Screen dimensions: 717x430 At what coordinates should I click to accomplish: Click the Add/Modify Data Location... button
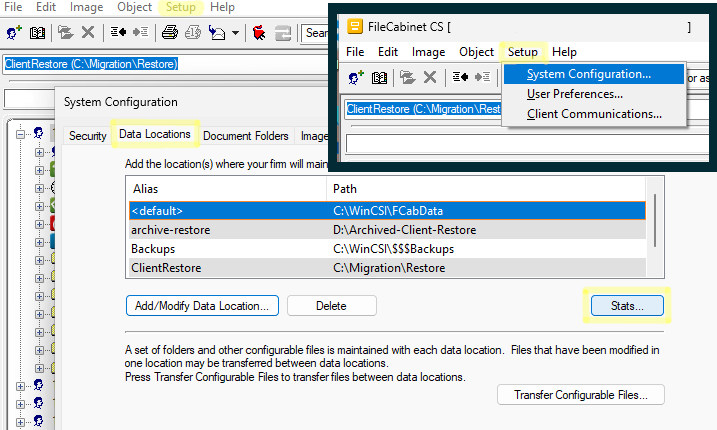(x=202, y=306)
